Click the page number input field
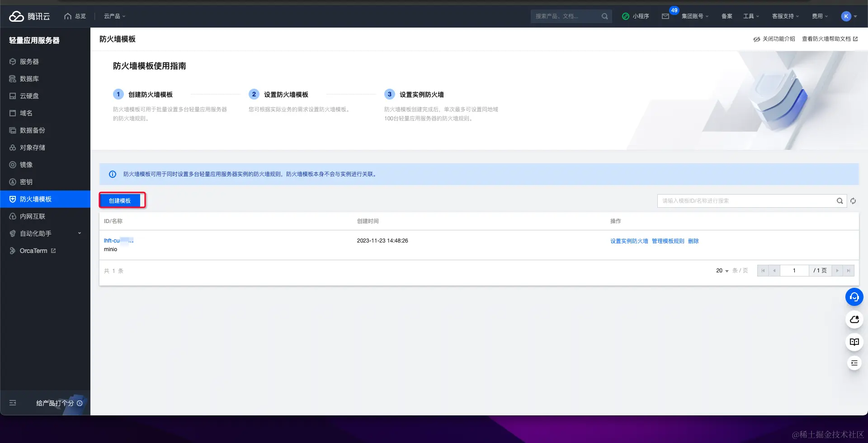The image size is (868, 443). tap(794, 271)
